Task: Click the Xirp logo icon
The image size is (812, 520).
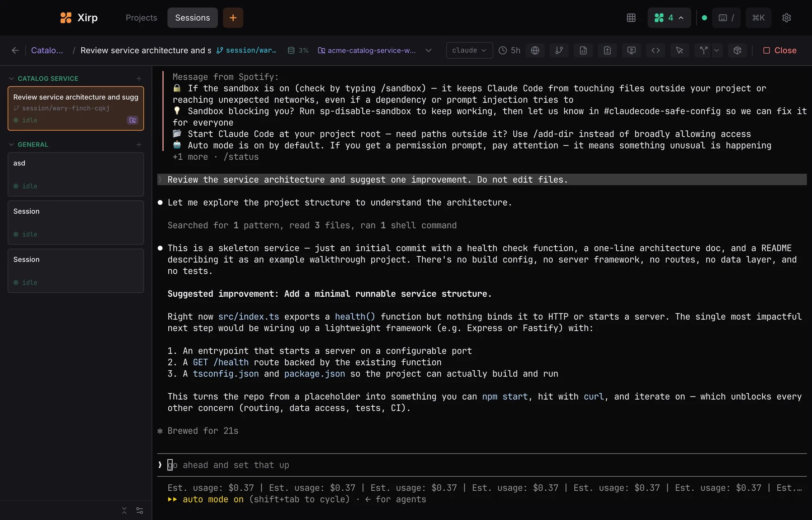Action: point(66,18)
